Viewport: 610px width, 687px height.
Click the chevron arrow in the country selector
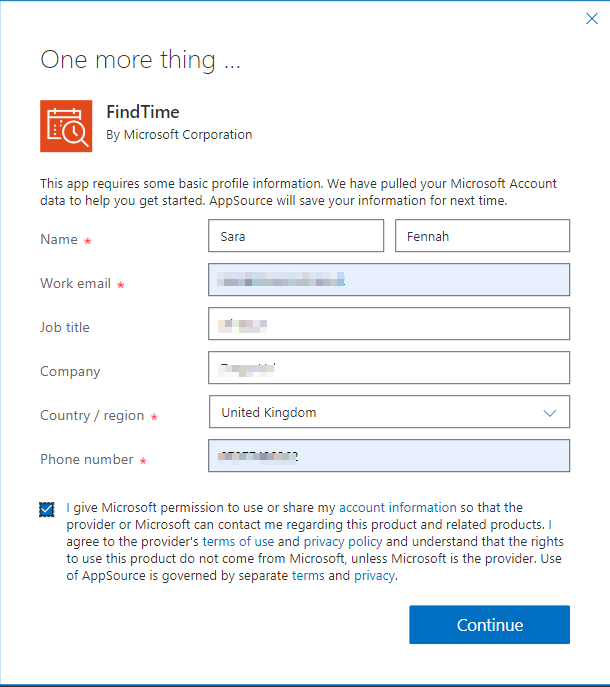click(549, 412)
